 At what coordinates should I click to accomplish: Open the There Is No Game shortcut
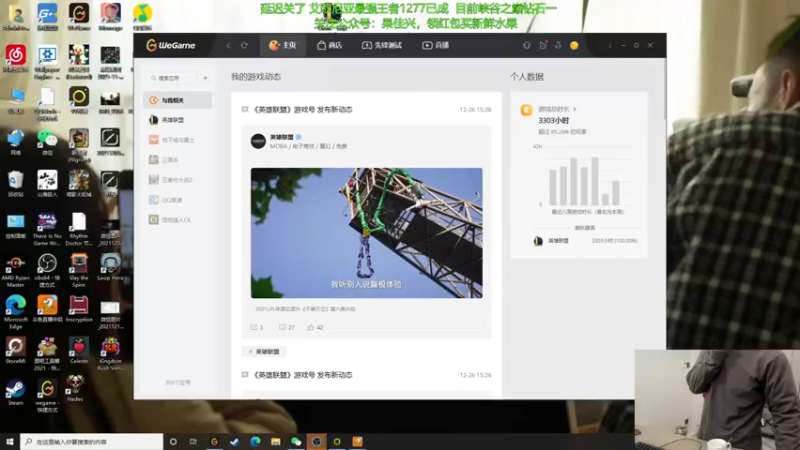[47, 229]
